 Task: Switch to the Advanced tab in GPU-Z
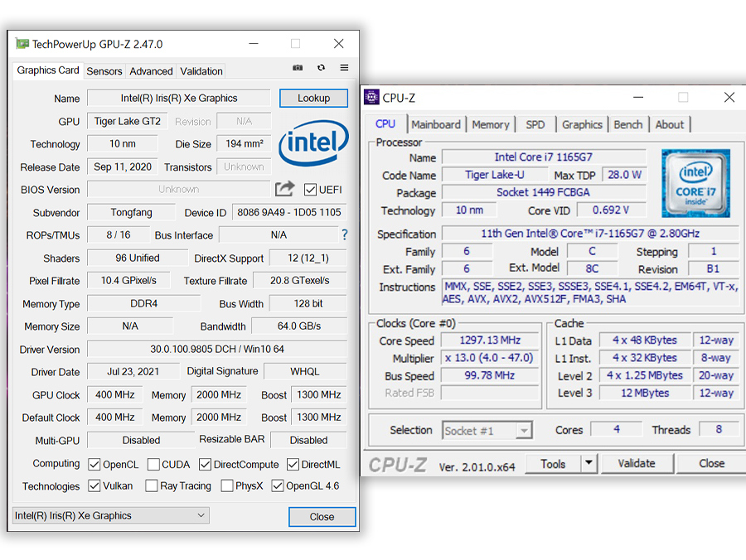[x=151, y=71]
